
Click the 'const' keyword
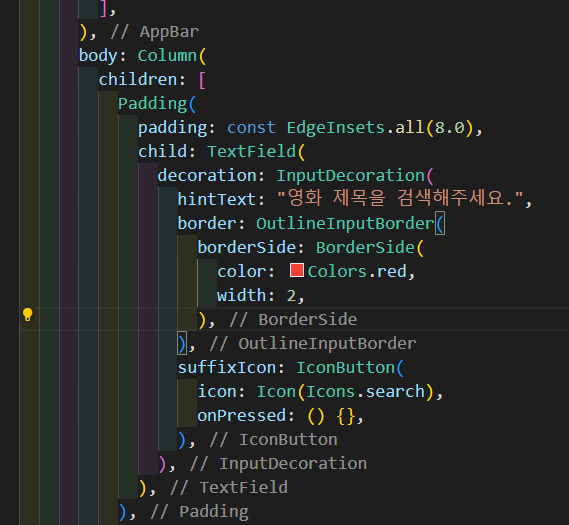pyautogui.click(x=251, y=128)
